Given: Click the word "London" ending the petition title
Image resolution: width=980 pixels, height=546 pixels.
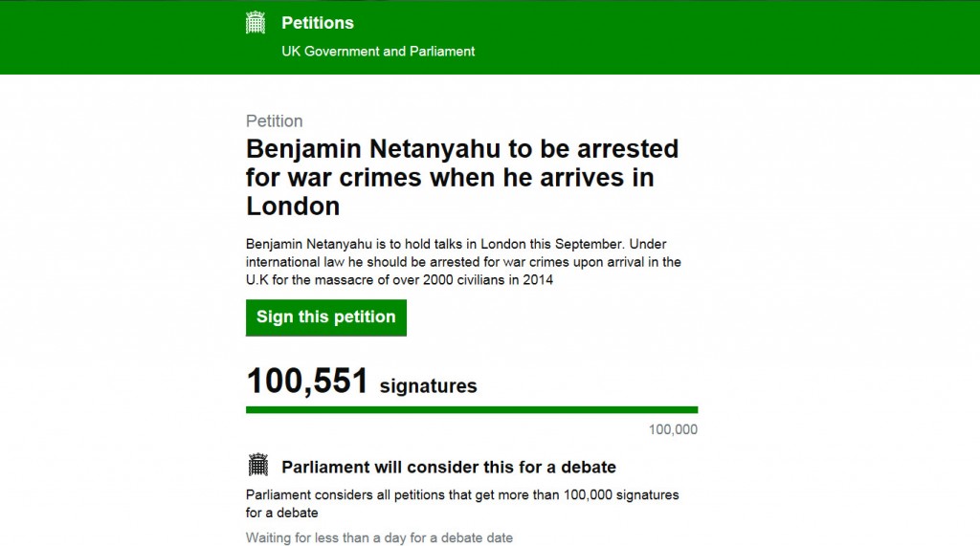Looking at the screenshot, I should pyautogui.click(x=293, y=206).
